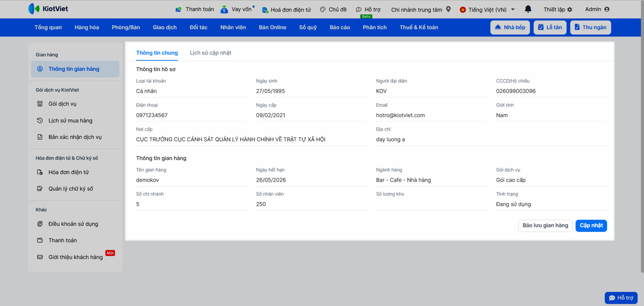Image resolution: width=644 pixels, height=306 pixels.
Task: Click the Ngành hàng value Bar - Cafe - Nhà hàng
Action: 403,180
